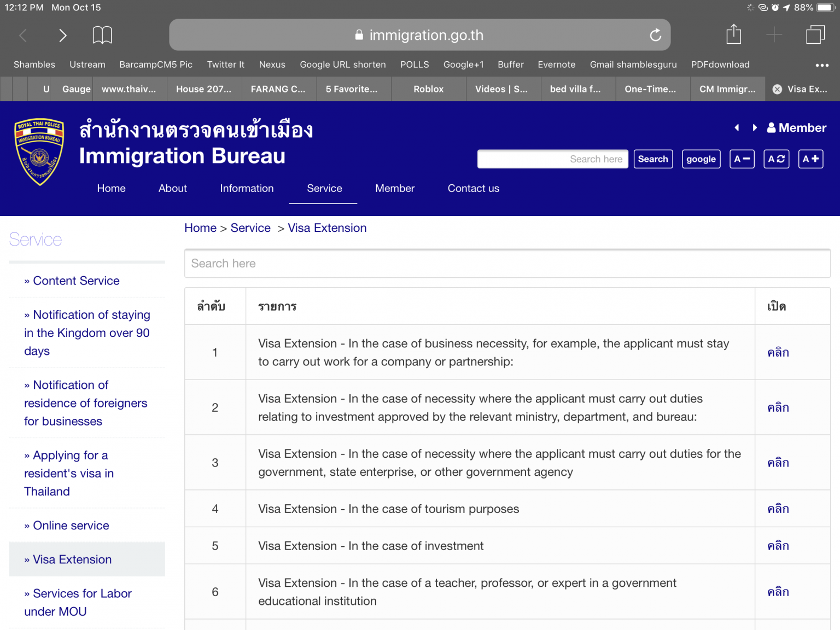Image resolution: width=840 pixels, height=630 pixels.
Task: Open the favorites bar overflow dots
Action: [821, 65]
